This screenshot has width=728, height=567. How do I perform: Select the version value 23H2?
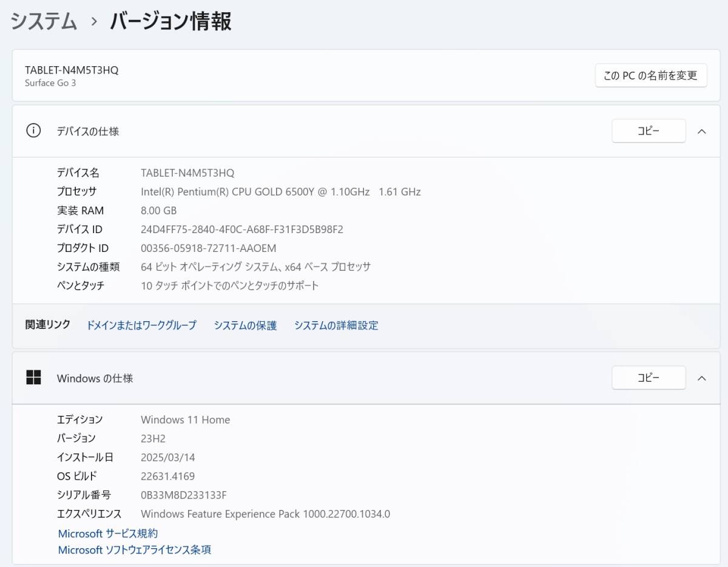pos(153,438)
